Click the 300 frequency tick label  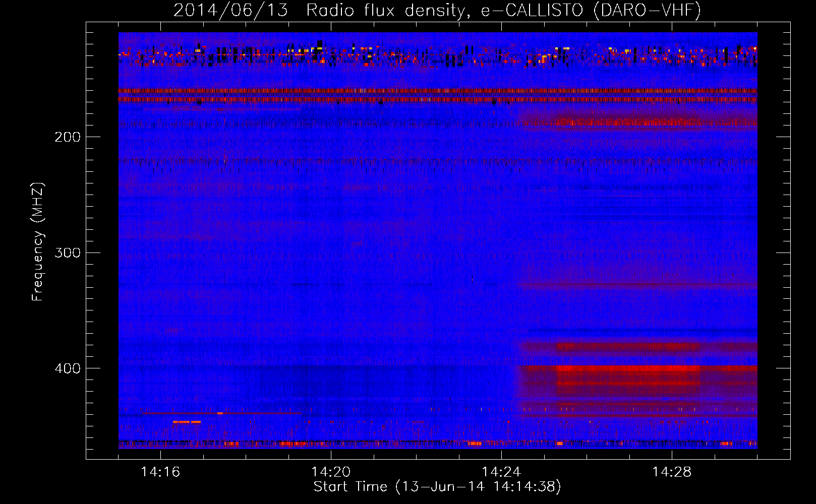[x=68, y=253]
